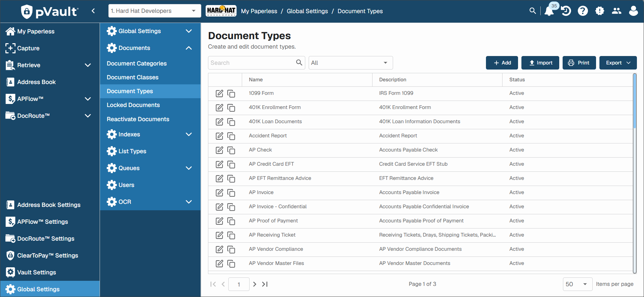The image size is (644, 297).
Task: Click the alert gear icon in header
Action: tap(600, 11)
